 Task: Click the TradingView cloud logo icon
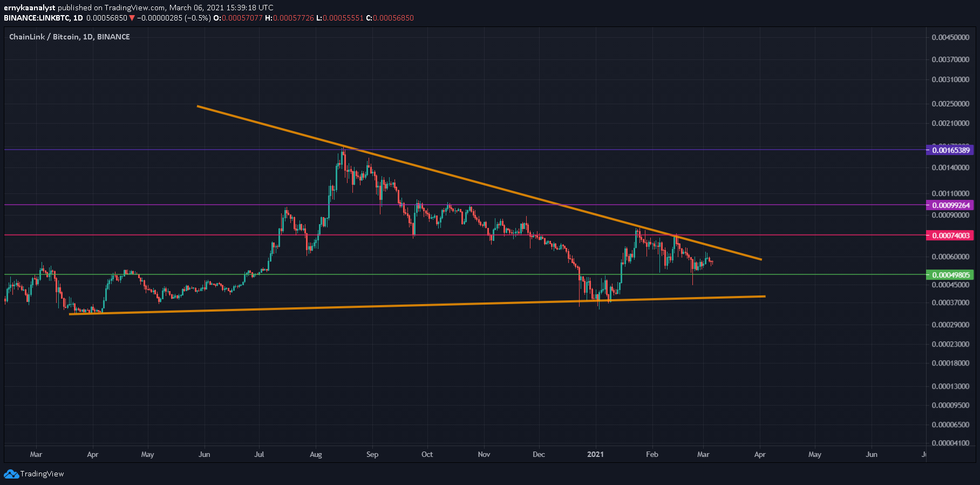coord(11,474)
